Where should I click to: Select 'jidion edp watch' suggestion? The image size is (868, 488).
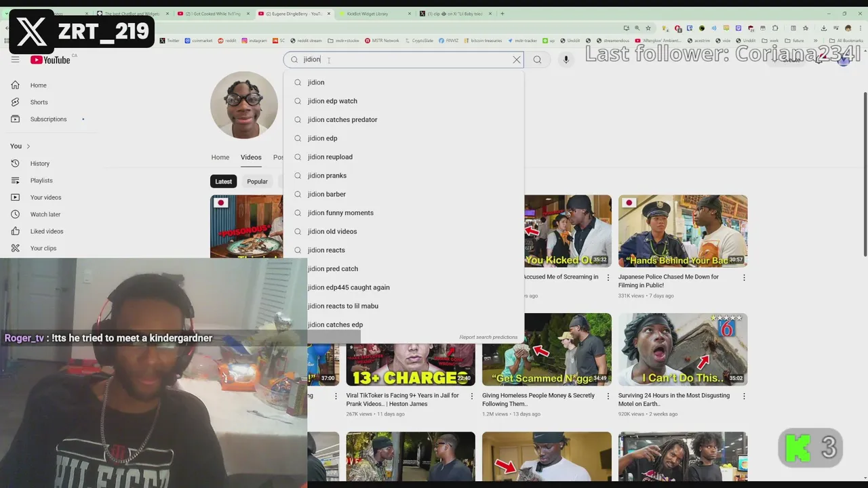pyautogui.click(x=403, y=101)
